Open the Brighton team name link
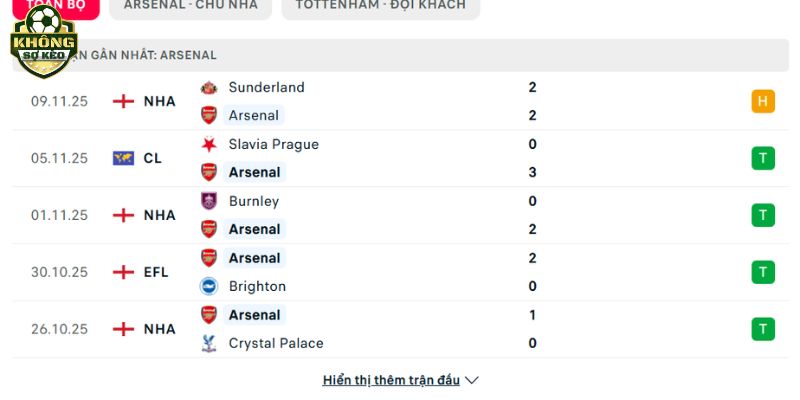 tap(257, 286)
